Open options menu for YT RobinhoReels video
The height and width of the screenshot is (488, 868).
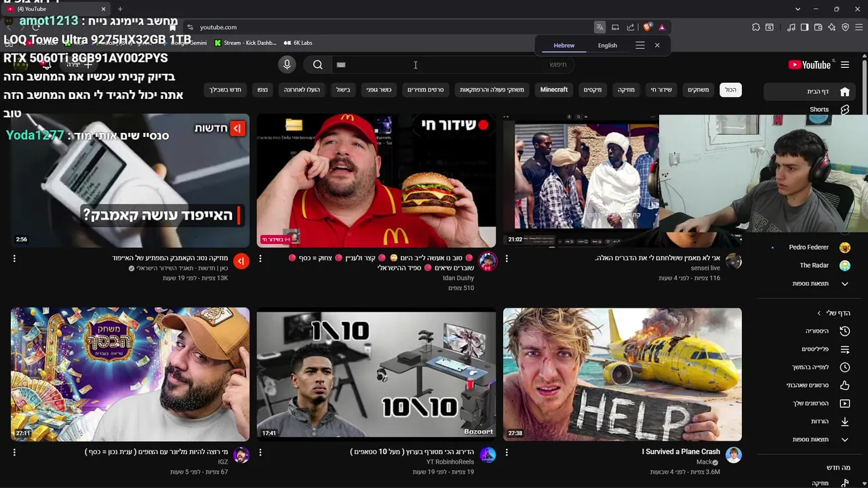260,452
